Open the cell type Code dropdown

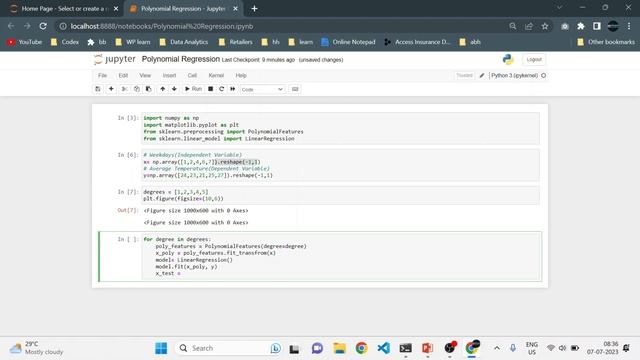[262, 89]
